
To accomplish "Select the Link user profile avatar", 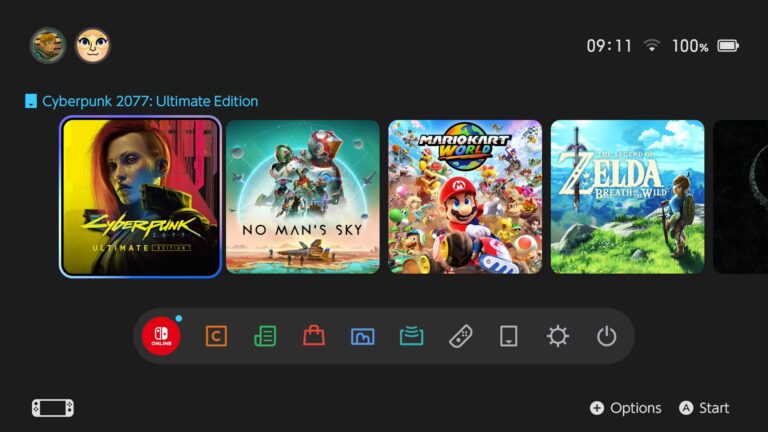I will click(x=48, y=46).
